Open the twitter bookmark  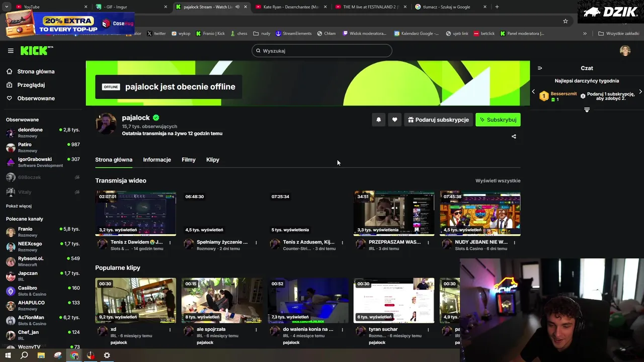point(156,34)
